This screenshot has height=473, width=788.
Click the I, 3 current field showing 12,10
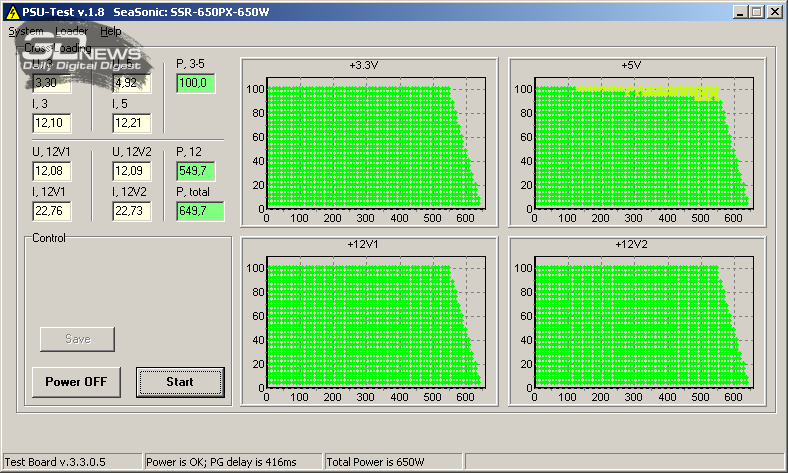pos(52,123)
